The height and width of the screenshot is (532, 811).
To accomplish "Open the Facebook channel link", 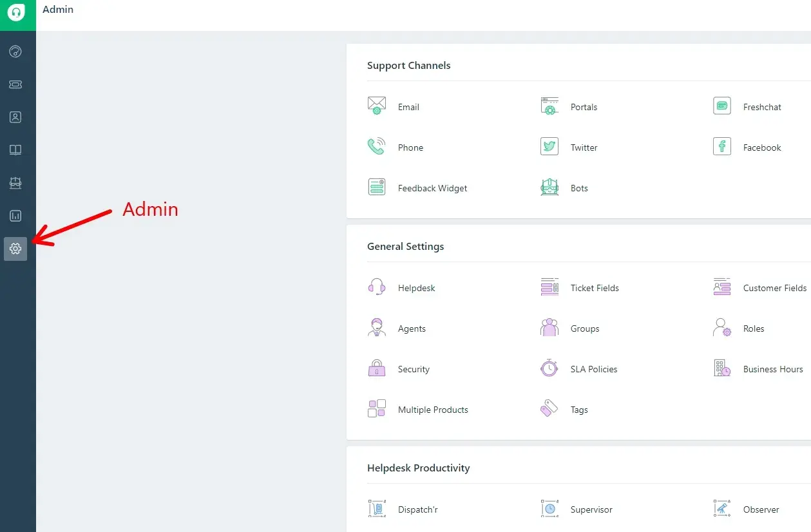I will [x=762, y=147].
